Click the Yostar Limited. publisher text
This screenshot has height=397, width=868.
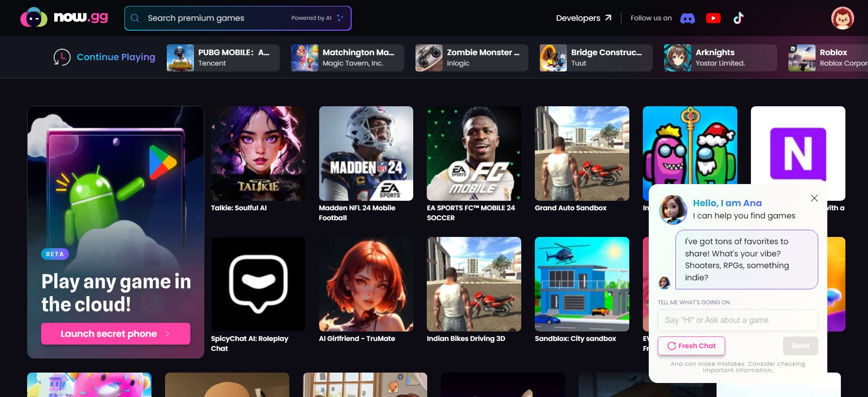point(720,63)
